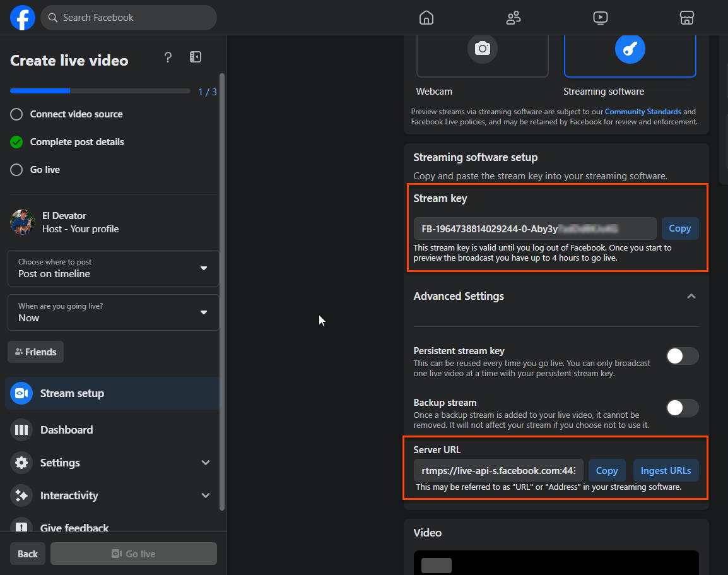Viewport: 728px width, 575px height.
Task: Copy the Server URL
Action: point(607,470)
